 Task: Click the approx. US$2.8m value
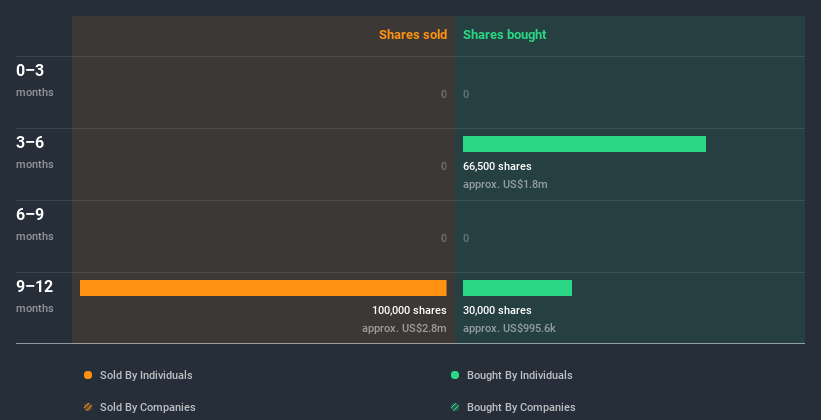coord(404,328)
